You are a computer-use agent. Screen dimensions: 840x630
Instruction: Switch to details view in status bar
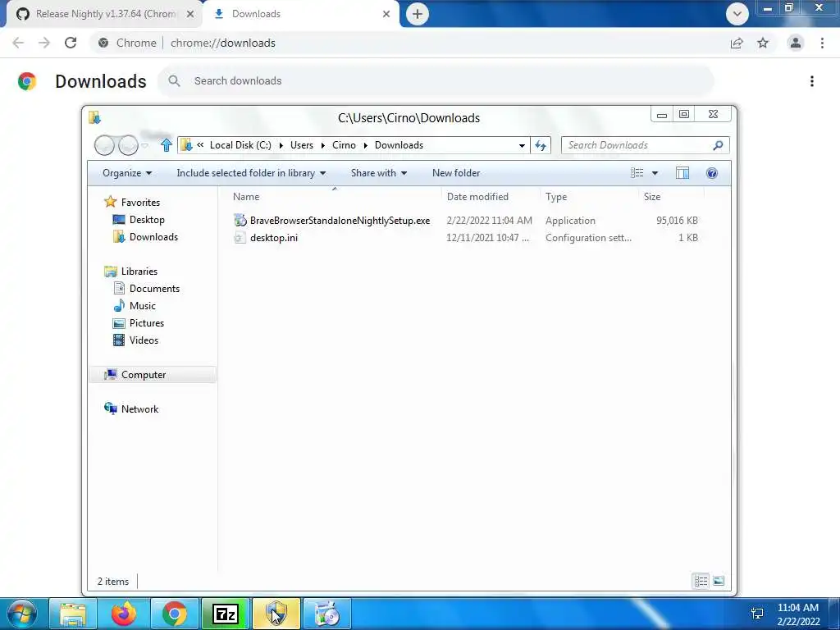(701, 582)
